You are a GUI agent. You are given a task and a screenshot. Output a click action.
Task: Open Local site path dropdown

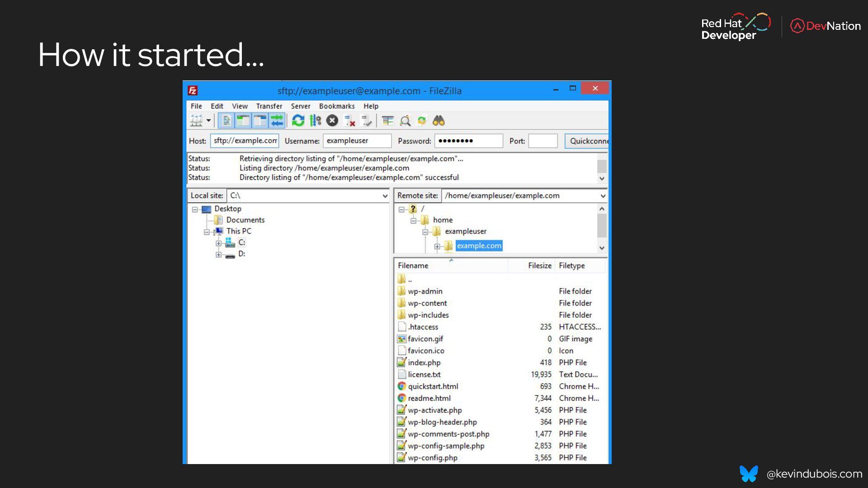coord(385,196)
